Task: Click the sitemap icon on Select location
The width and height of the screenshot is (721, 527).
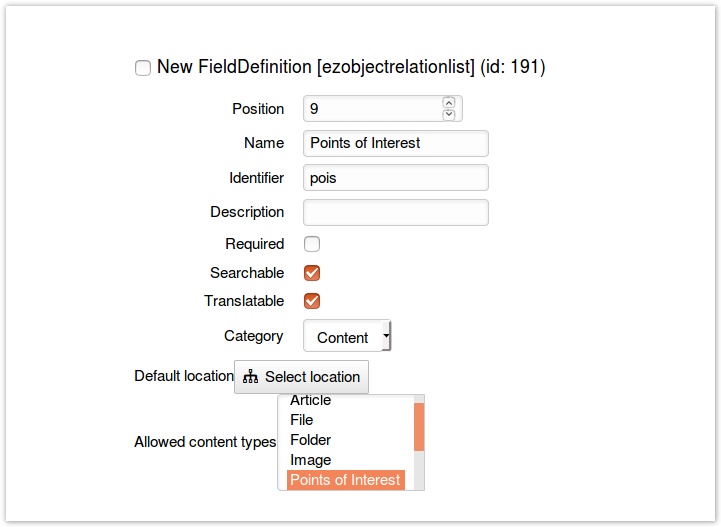Action: coord(250,377)
